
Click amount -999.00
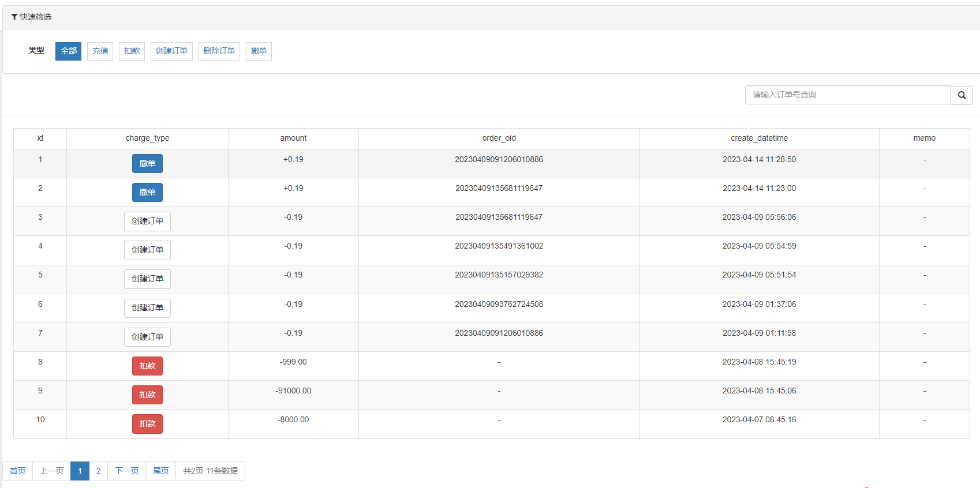coord(293,362)
